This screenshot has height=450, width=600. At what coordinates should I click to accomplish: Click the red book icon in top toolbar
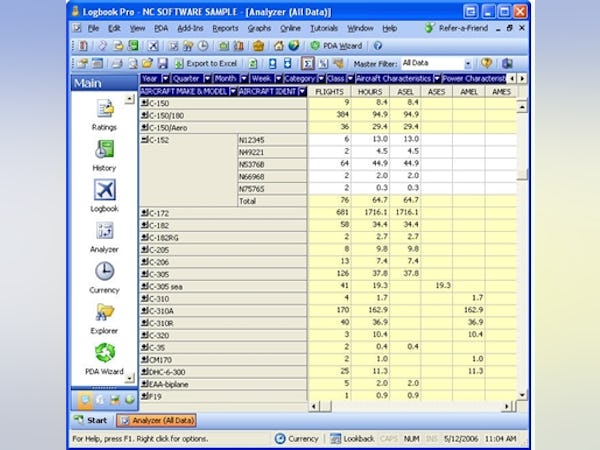click(83, 46)
